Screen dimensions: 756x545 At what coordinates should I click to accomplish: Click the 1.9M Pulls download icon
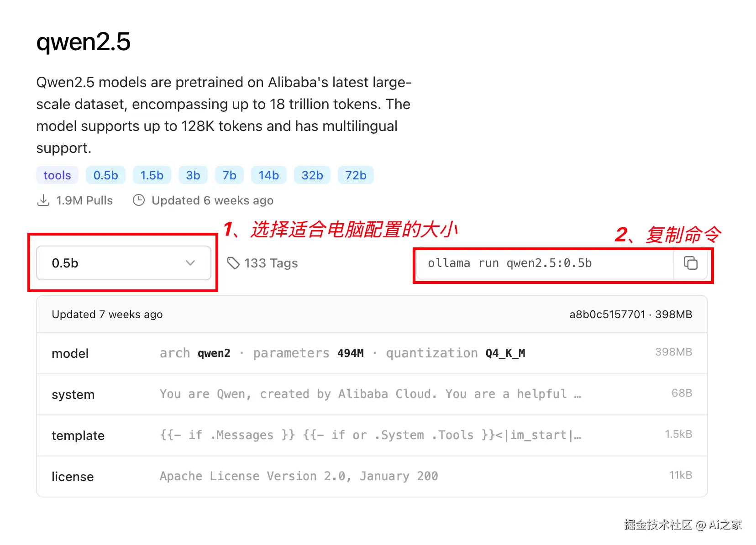tap(43, 200)
